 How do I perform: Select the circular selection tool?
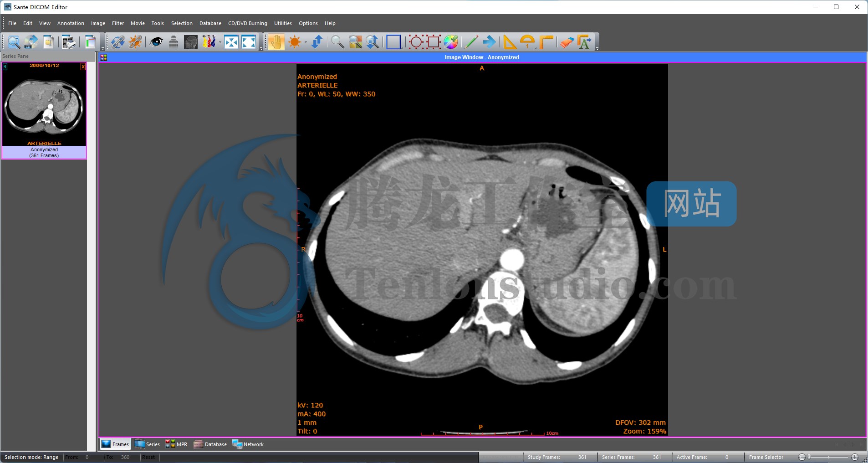(x=415, y=42)
